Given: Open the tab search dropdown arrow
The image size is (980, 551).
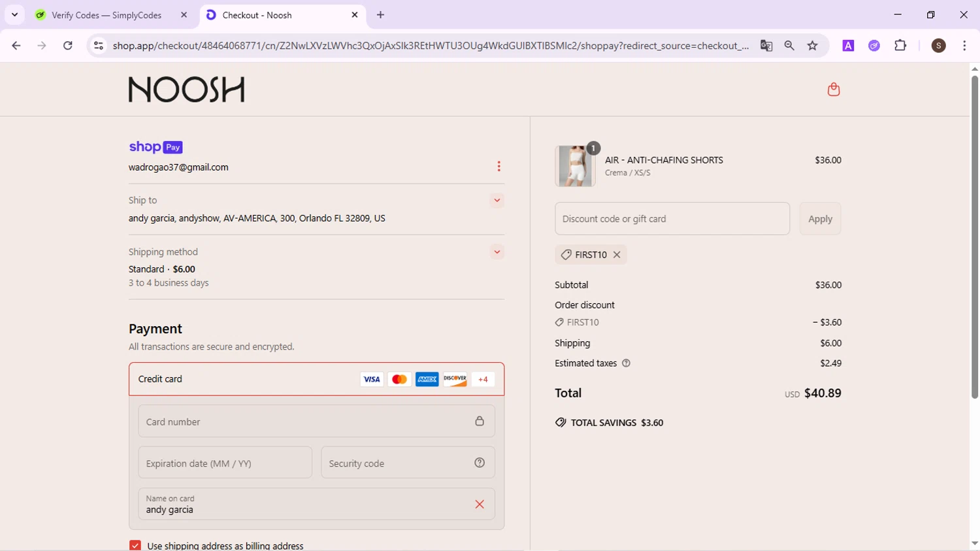Looking at the screenshot, I should click(14, 14).
